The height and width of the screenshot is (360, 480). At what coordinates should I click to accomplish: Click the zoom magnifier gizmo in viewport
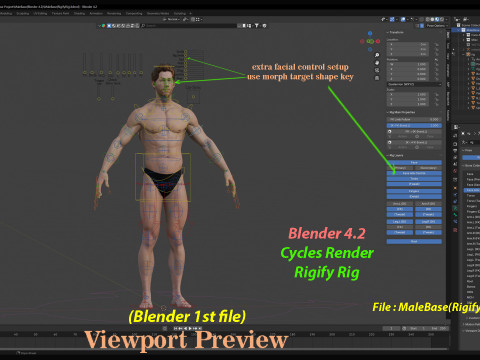377,55
